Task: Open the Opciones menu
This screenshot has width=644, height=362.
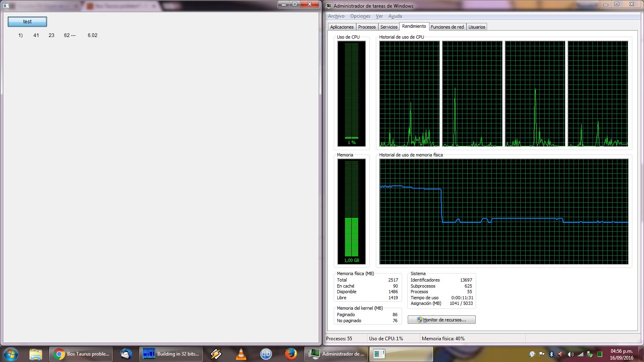Action: tap(360, 16)
